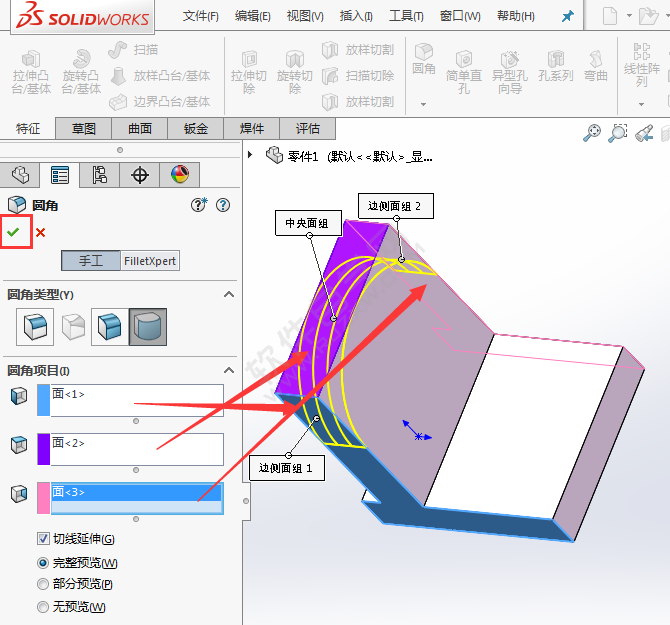670x625 pixels.
Task: Click the Extruded Boss/Base (拉伸凸台/基体) icon
Action: (31, 59)
